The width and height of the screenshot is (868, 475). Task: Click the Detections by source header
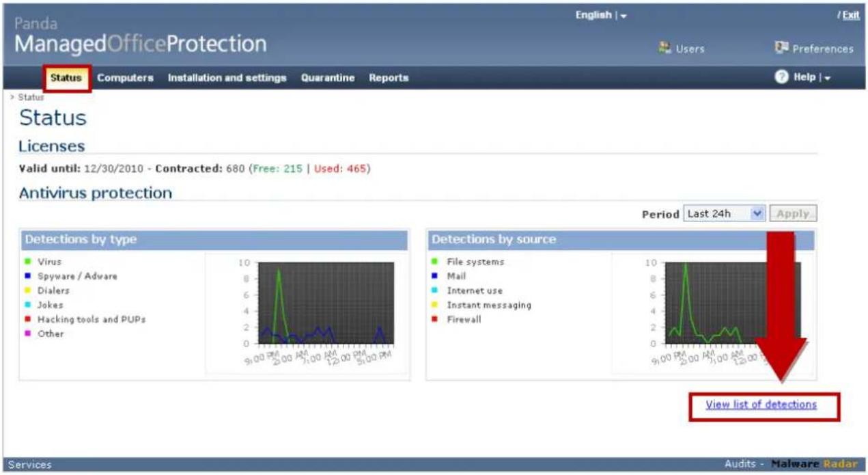coord(621,240)
